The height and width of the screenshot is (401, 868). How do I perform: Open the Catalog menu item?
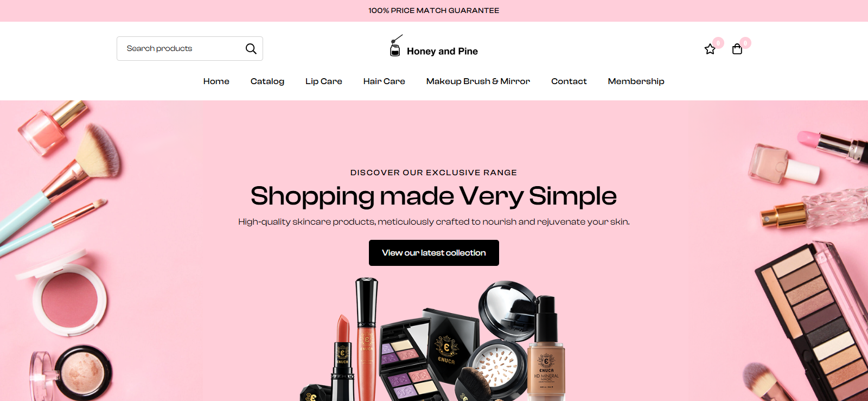coord(267,81)
